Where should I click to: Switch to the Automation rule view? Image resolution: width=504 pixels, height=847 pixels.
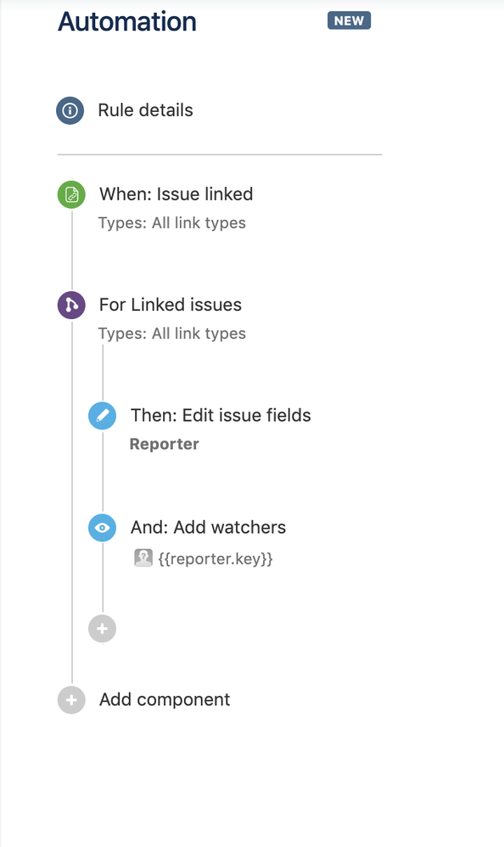click(x=126, y=22)
